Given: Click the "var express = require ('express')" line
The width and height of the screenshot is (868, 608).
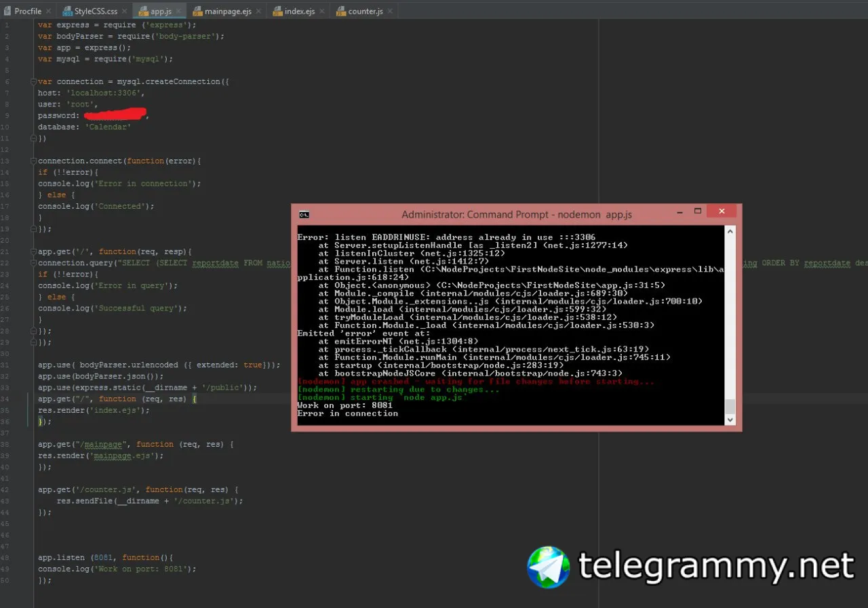Looking at the screenshot, I should (117, 25).
